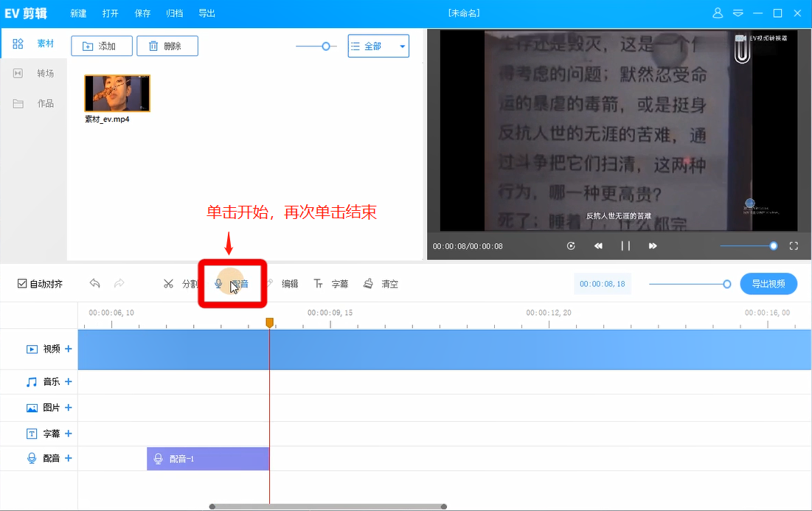
Task: Open the 全部 filter dropdown
Action: point(378,46)
